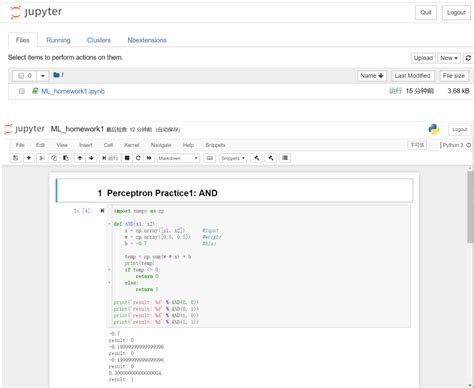Switch to the Running tab

[58, 40]
